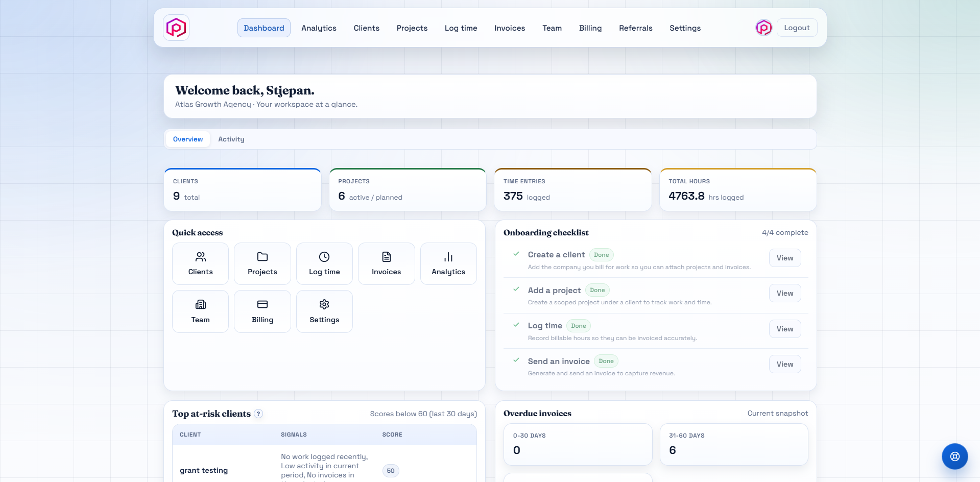Click the app logo top left

click(x=176, y=28)
